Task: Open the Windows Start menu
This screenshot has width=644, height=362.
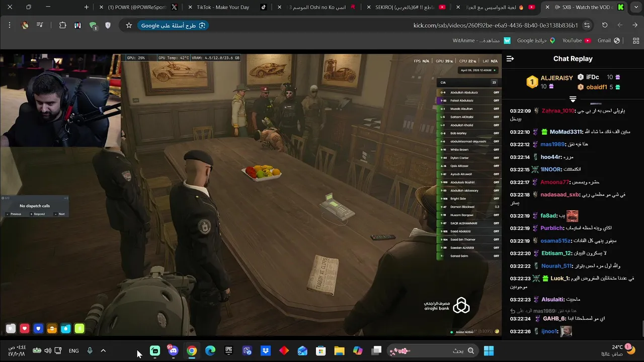Action: 489,350
